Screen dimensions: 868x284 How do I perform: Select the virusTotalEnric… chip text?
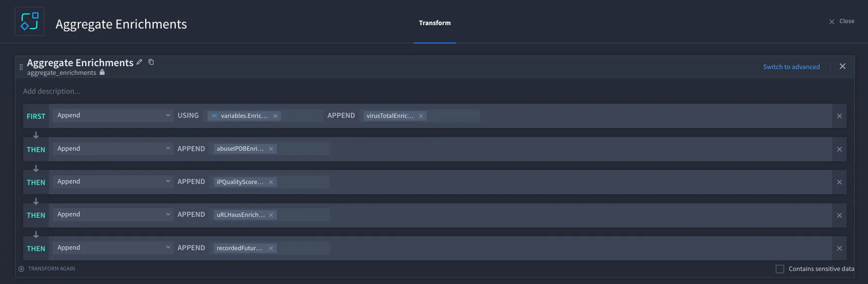coord(390,116)
